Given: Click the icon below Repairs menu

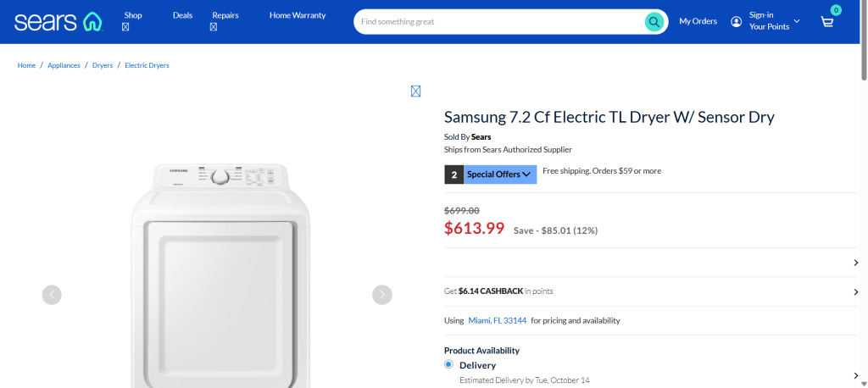Looking at the screenshot, I should coord(214,27).
